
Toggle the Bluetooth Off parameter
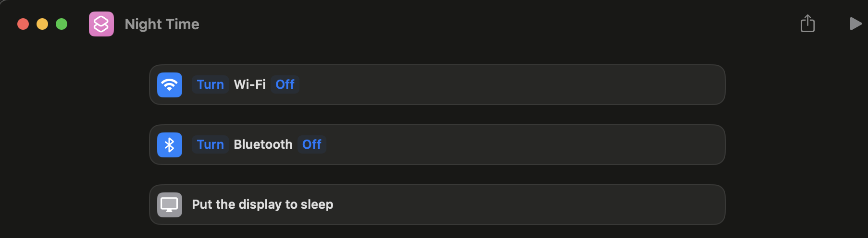point(312,144)
